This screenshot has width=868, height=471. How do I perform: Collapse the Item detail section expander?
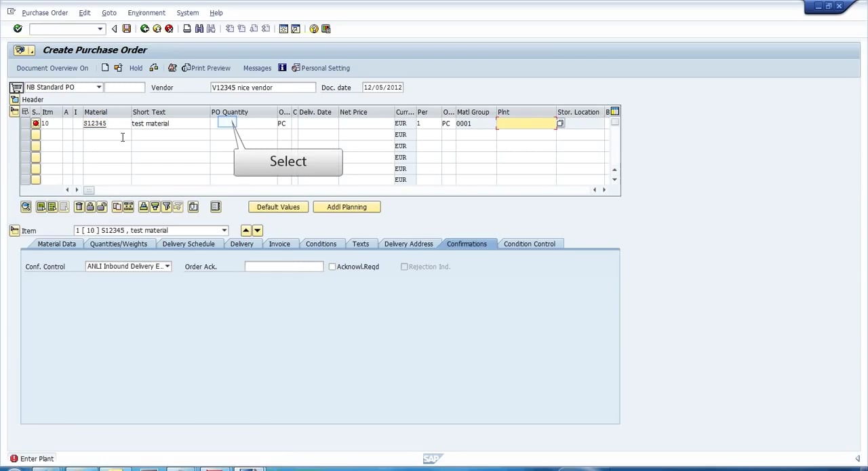(15, 231)
